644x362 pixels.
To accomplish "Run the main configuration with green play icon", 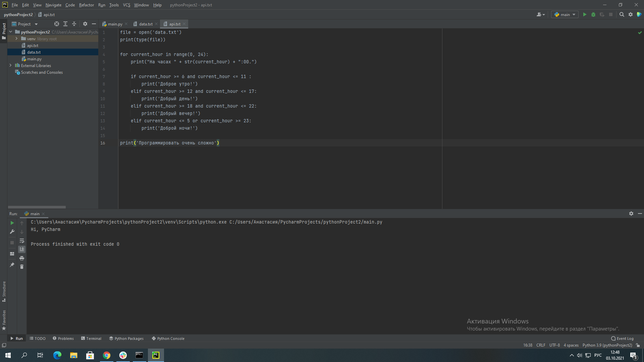I will click(585, 15).
